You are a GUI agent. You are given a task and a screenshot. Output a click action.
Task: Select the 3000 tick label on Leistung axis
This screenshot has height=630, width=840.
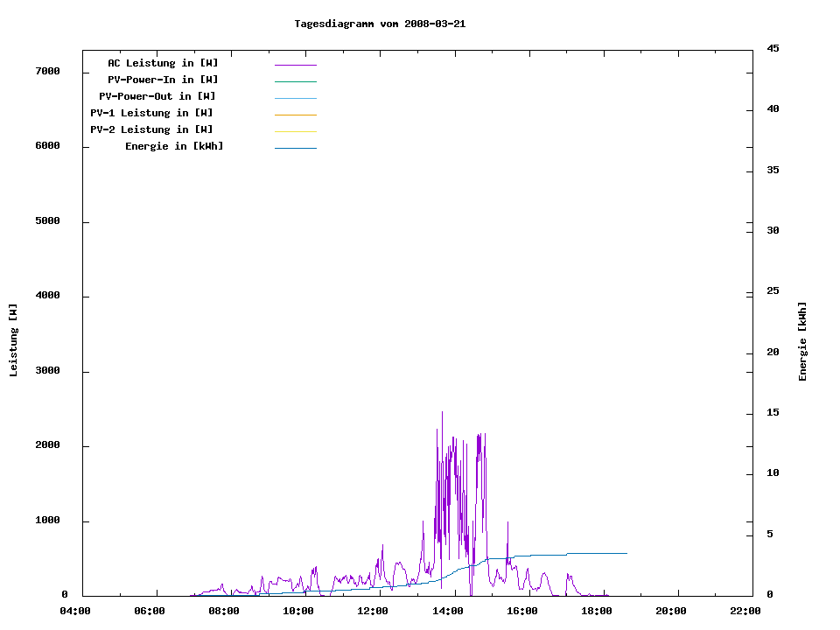pos(47,371)
